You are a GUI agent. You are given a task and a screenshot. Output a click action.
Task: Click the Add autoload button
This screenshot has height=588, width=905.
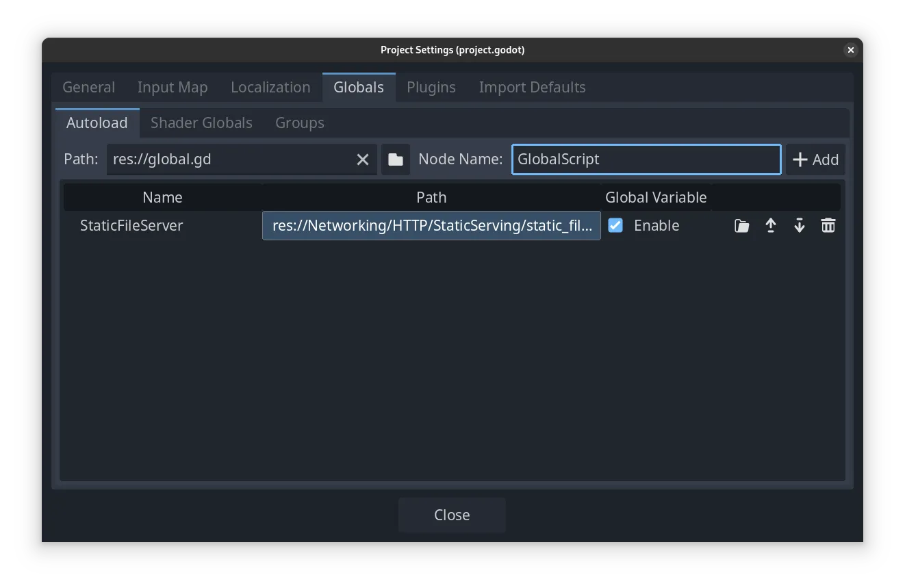point(815,159)
